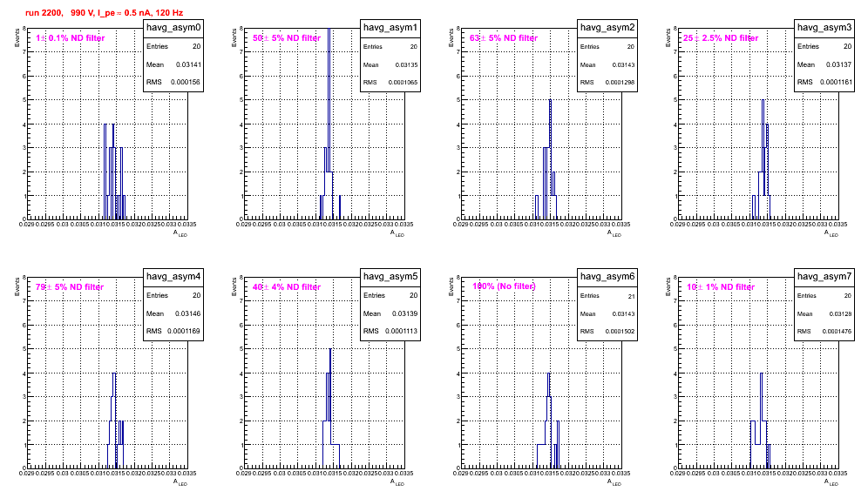Click the A_LED axis title below havg_asym7 plot

coord(831,482)
